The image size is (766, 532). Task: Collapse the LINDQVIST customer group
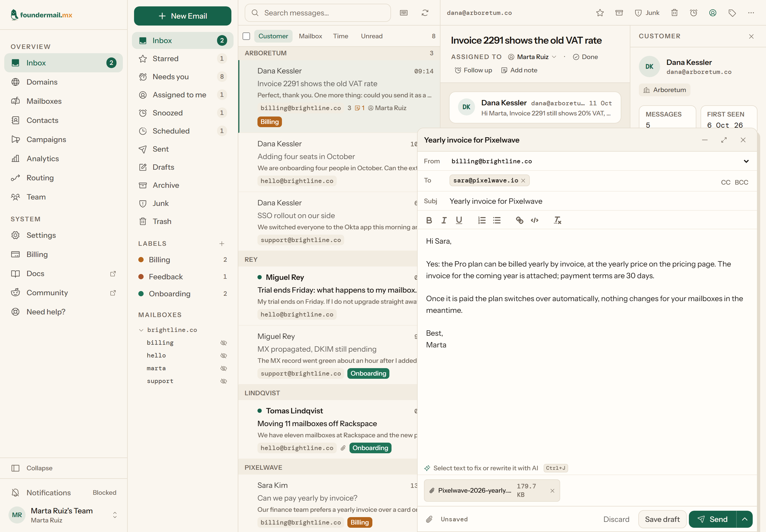(x=328, y=393)
